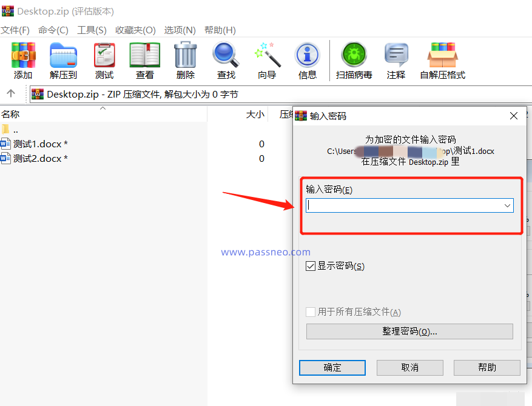The height and width of the screenshot is (406, 532).
Task: Toggle Use for all archives (用于所有压缩文件) checkbox
Action: (311, 312)
